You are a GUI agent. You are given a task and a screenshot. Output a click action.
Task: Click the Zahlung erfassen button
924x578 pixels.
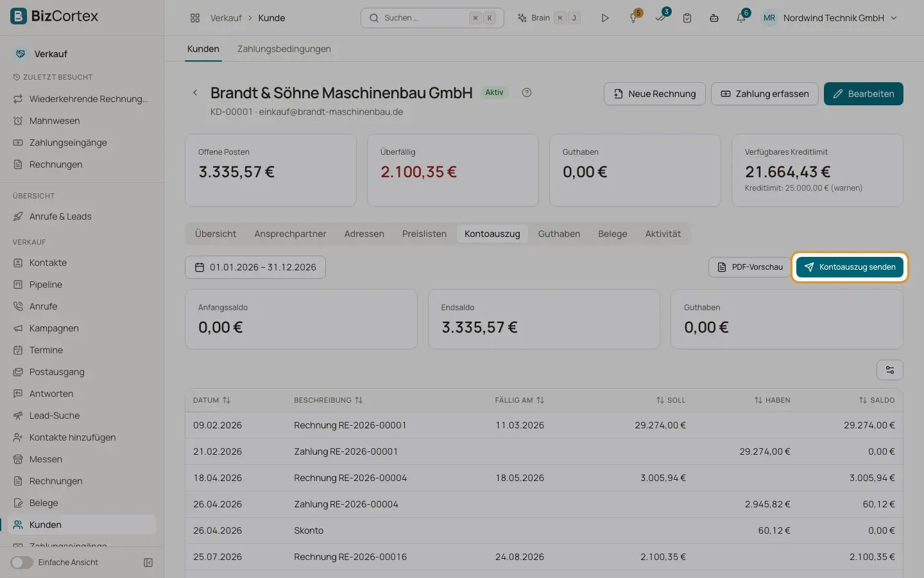[765, 94]
